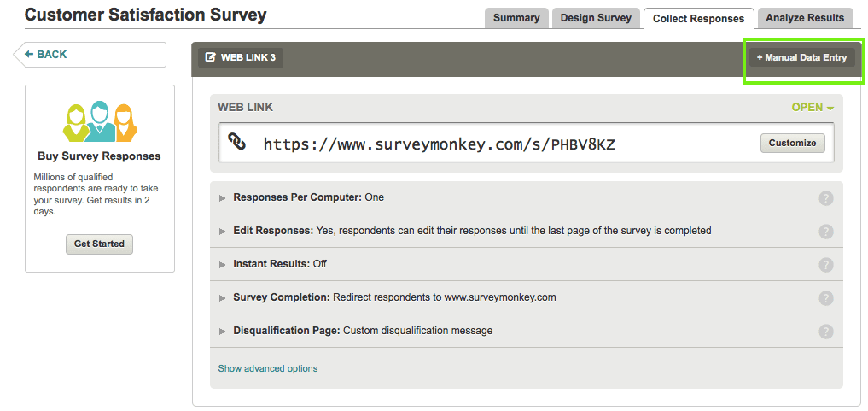Open help icon for Disqualification Page
868x411 pixels.
coord(825,332)
